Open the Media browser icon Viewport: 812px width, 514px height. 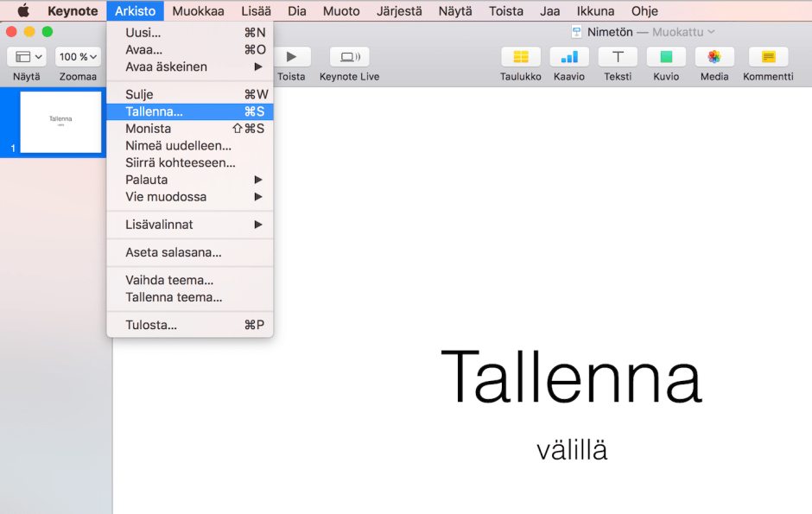point(714,57)
